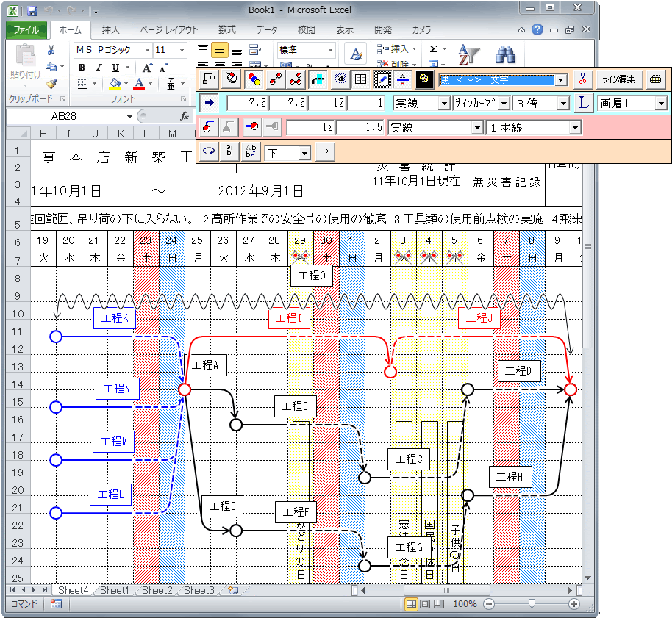The width and height of the screenshot is (672, 618).
Task: Click the zoom in plus button
Action: [574, 604]
